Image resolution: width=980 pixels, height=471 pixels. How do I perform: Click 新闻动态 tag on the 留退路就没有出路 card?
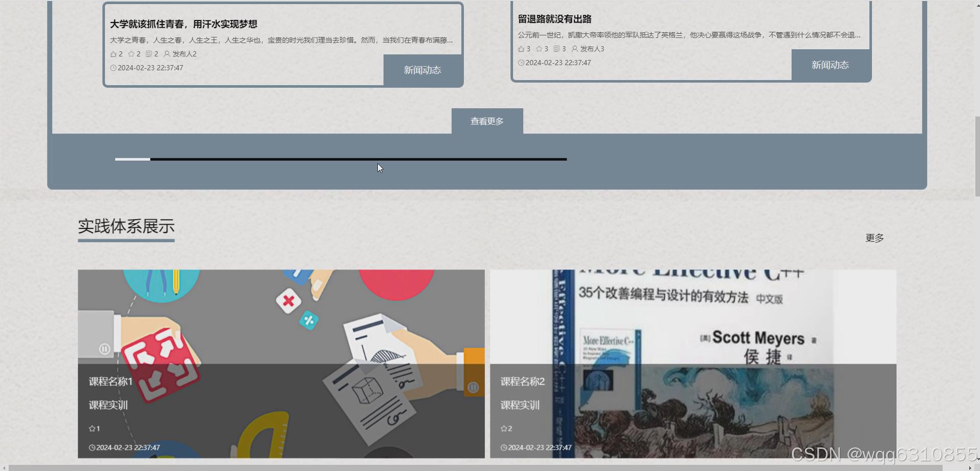pyautogui.click(x=830, y=65)
